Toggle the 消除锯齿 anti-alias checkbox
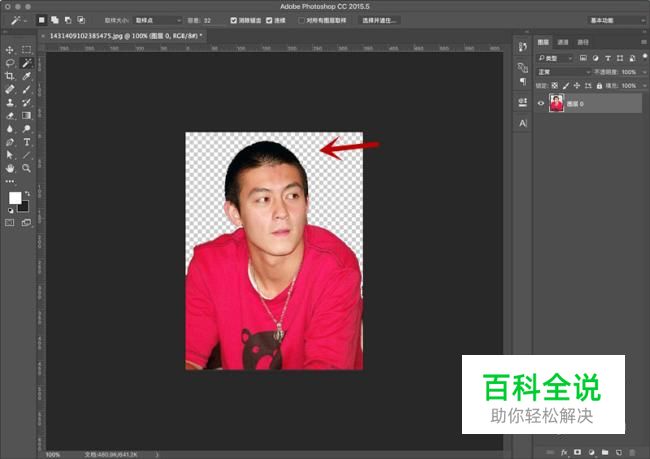This screenshot has height=459, width=650. pos(234,20)
